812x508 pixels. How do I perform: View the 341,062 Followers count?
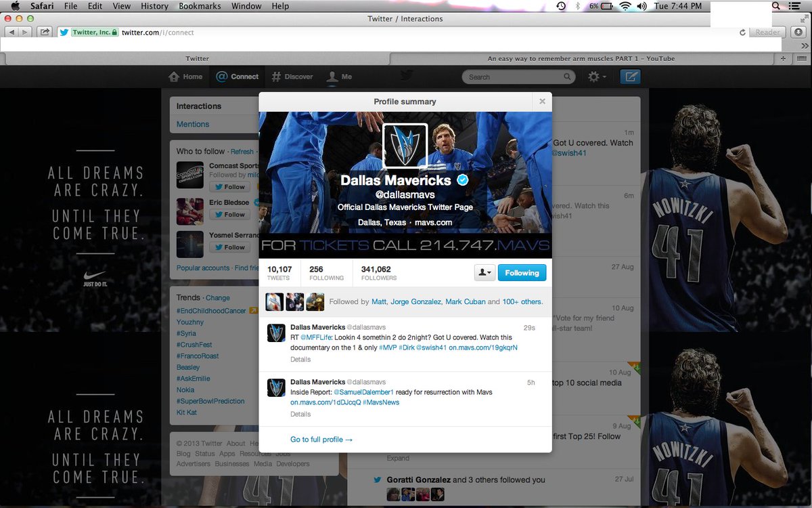tap(379, 273)
